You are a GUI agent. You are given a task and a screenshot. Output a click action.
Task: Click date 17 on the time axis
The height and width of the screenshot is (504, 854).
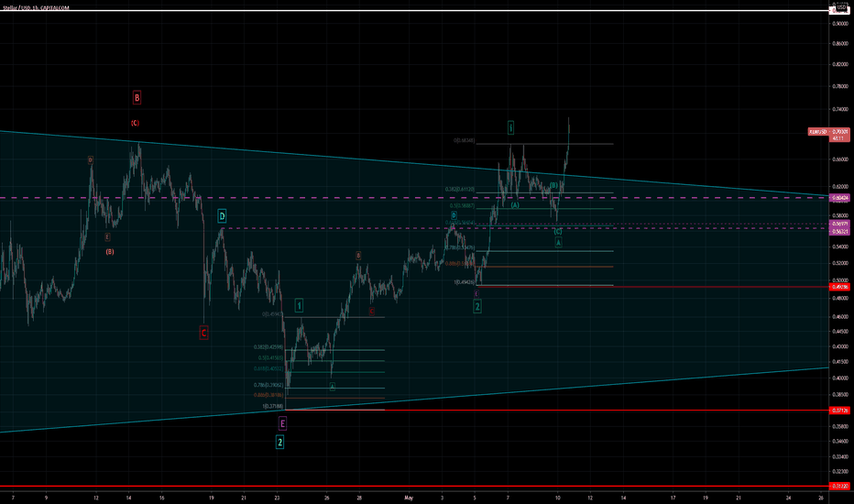[x=673, y=498]
